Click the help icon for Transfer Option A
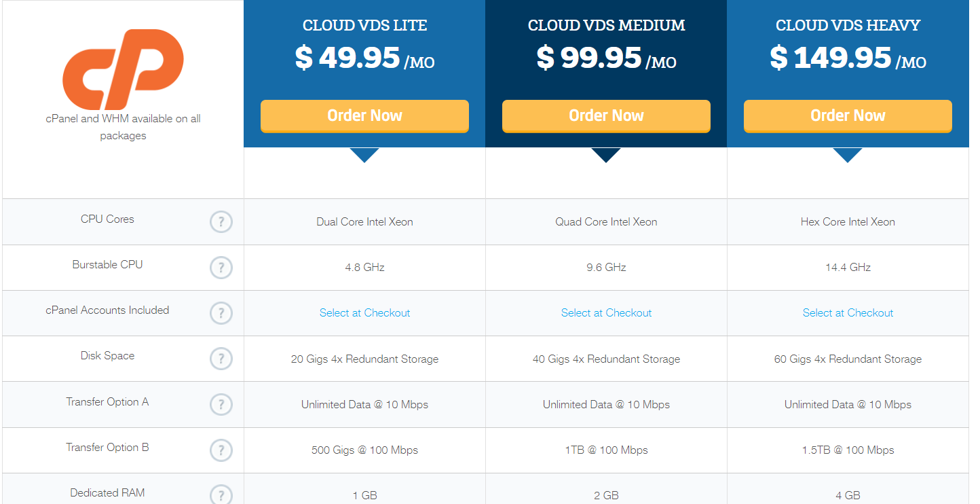 tap(221, 404)
